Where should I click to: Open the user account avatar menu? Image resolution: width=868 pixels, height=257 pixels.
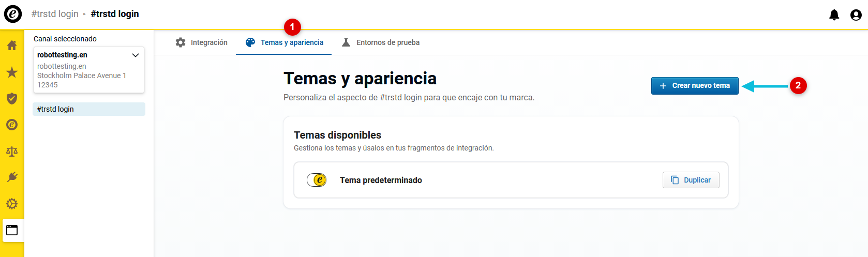856,15
